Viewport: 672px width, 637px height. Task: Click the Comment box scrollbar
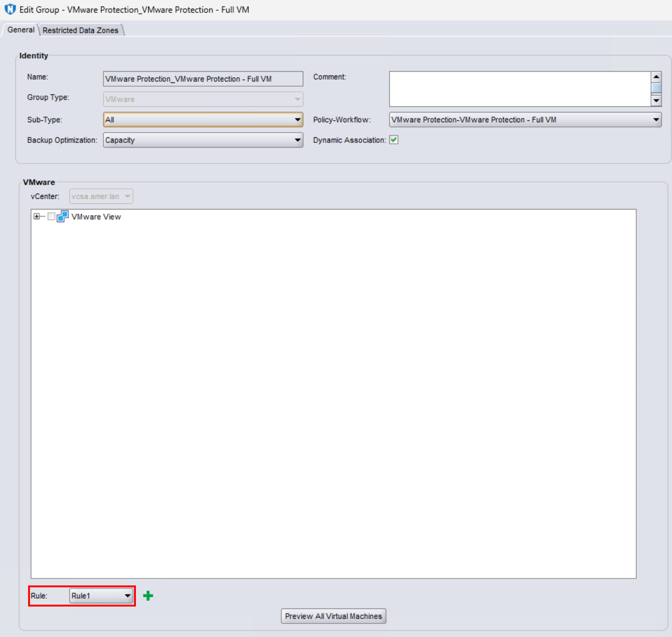pos(656,88)
